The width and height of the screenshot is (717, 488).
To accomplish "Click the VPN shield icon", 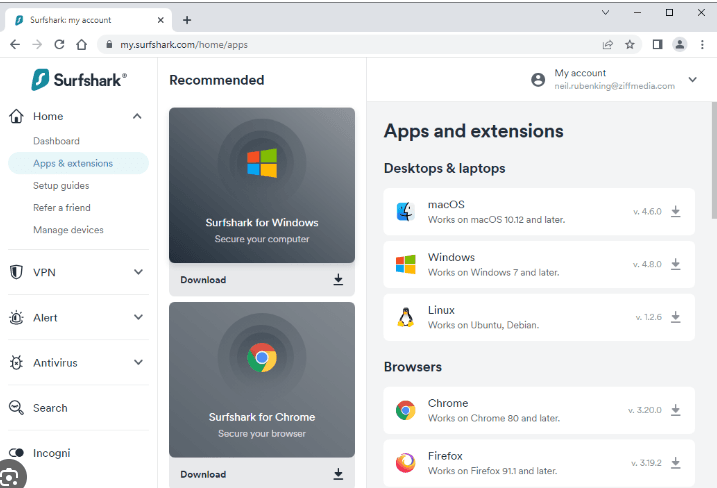I will (16, 272).
